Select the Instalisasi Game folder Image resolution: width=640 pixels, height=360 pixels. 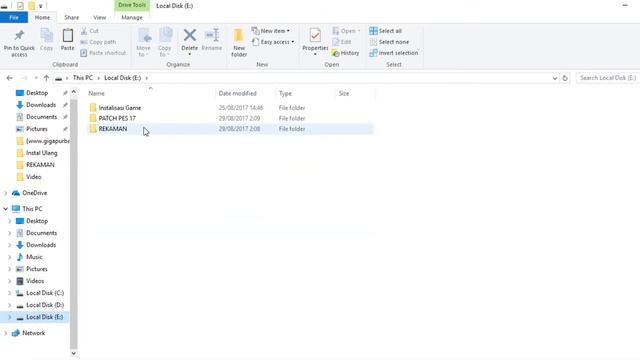[x=120, y=108]
